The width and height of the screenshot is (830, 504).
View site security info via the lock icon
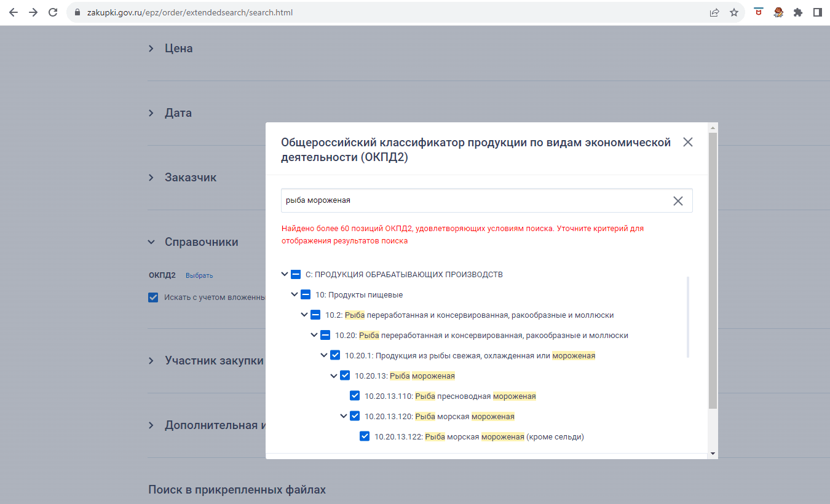77,12
